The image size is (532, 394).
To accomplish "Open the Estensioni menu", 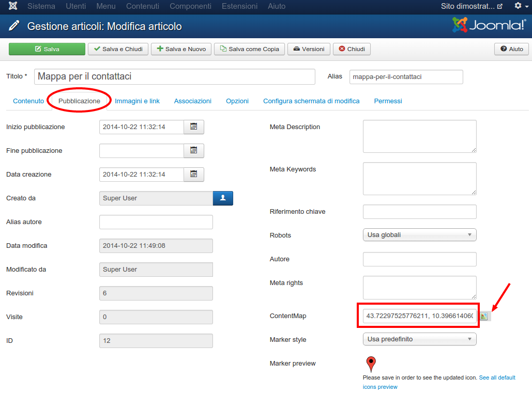I will (239, 6).
